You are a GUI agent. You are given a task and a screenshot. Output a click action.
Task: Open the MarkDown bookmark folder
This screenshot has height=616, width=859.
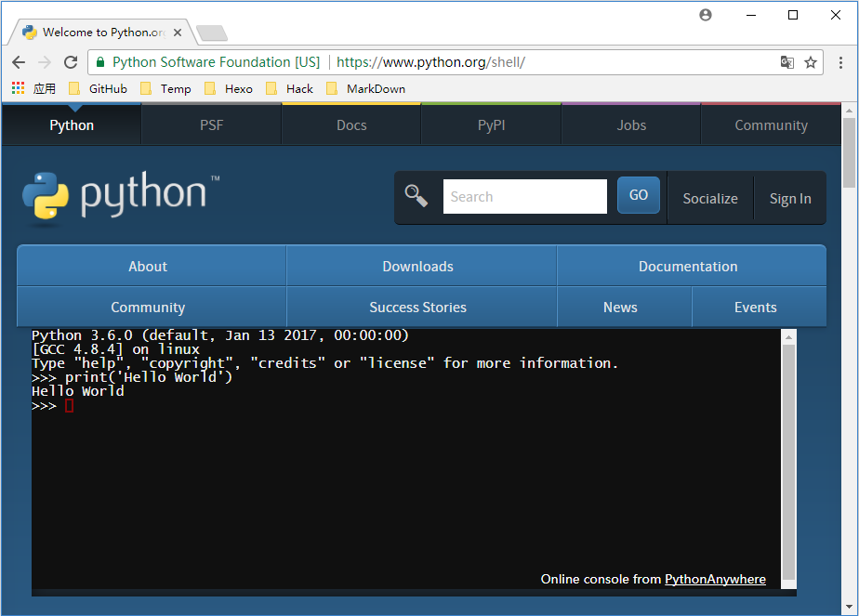tap(365, 88)
